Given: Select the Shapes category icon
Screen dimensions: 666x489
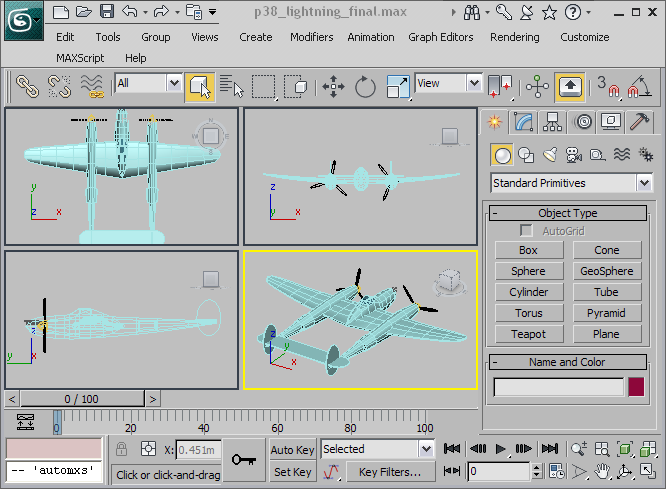Looking at the screenshot, I should pos(526,155).
